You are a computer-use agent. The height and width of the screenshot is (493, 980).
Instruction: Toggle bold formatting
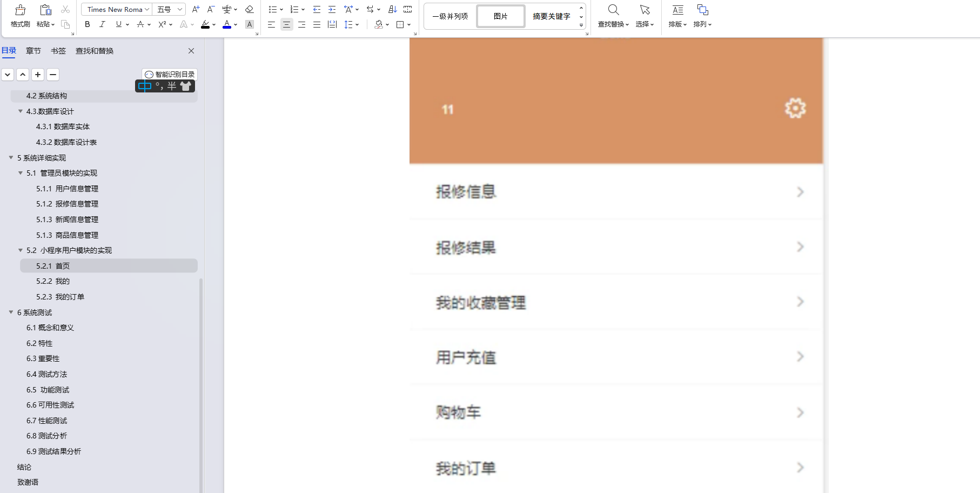pos(87,24)
